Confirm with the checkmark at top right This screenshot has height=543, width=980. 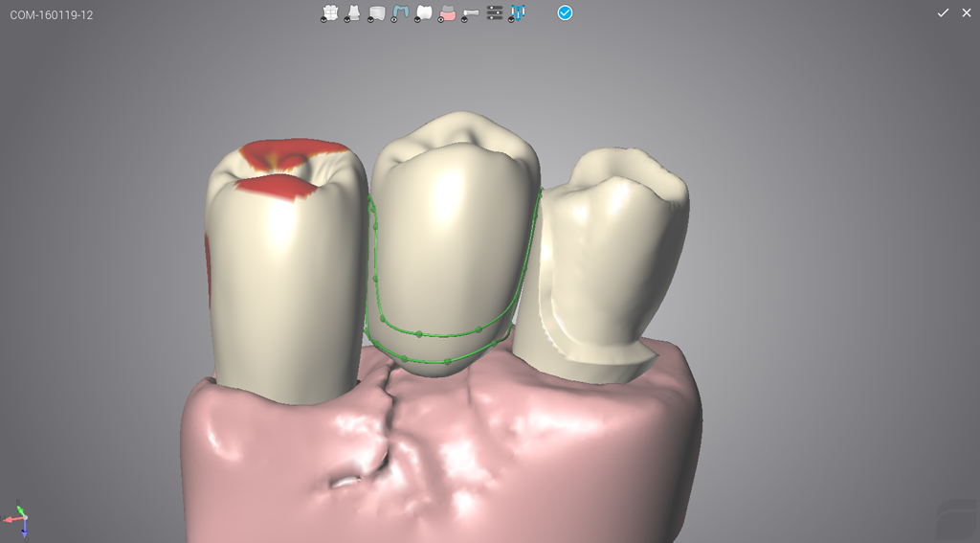[943, 12]
